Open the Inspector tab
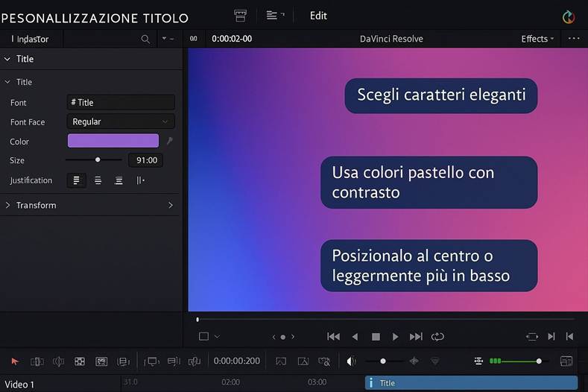588x392 pixels. pos(30,39)
